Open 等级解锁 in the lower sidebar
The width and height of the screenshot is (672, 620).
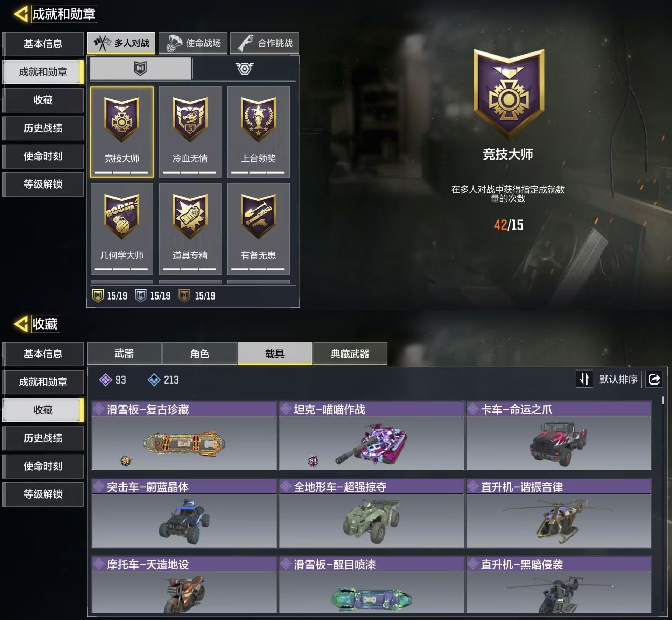43,494
